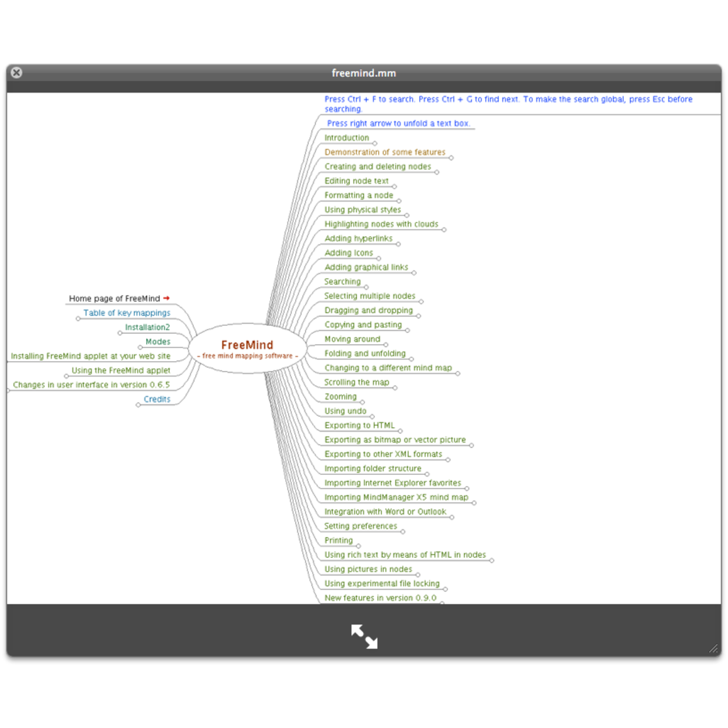Viewport: 728px width, 728px height.
Task: Select the Using physical styles branch
Action: (363, 210)
